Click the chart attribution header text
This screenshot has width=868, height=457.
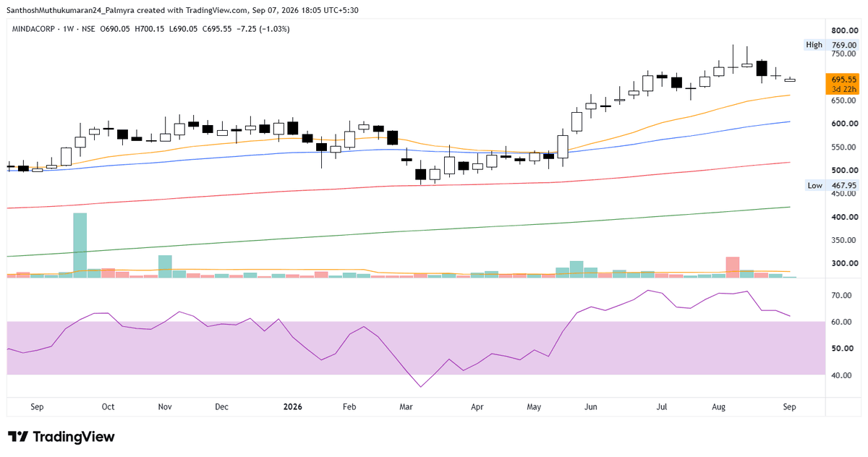(183, 10)
